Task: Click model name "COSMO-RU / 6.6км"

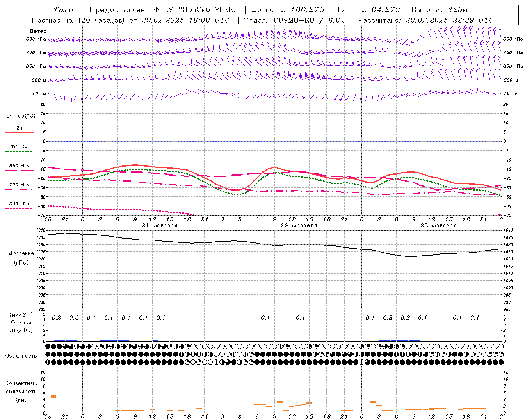Action: 310,20
